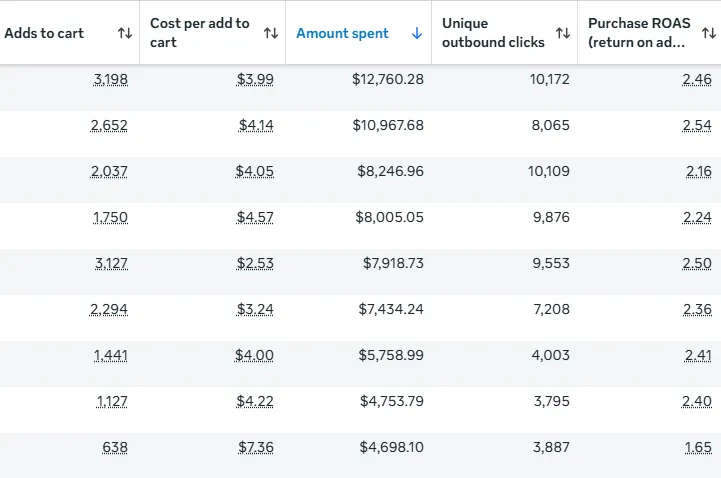Click amount spent $10,967.68

pos(388,125)
